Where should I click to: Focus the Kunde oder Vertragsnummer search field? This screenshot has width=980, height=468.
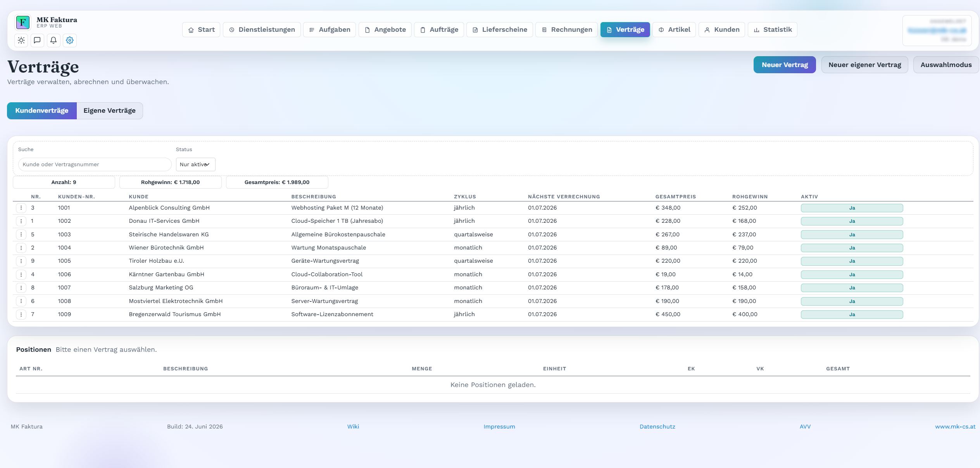pos(95,165)
